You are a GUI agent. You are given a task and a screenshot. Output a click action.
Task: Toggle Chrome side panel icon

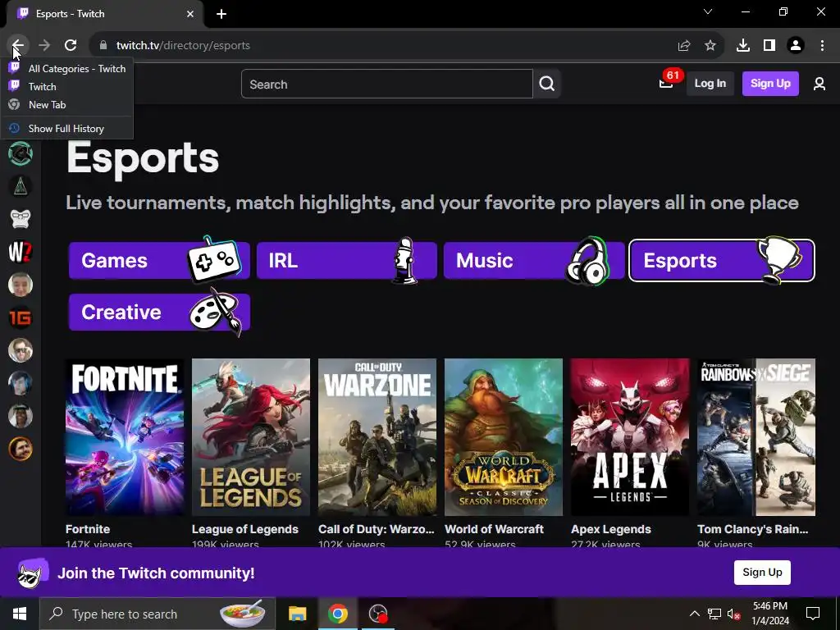coord(769,46)
